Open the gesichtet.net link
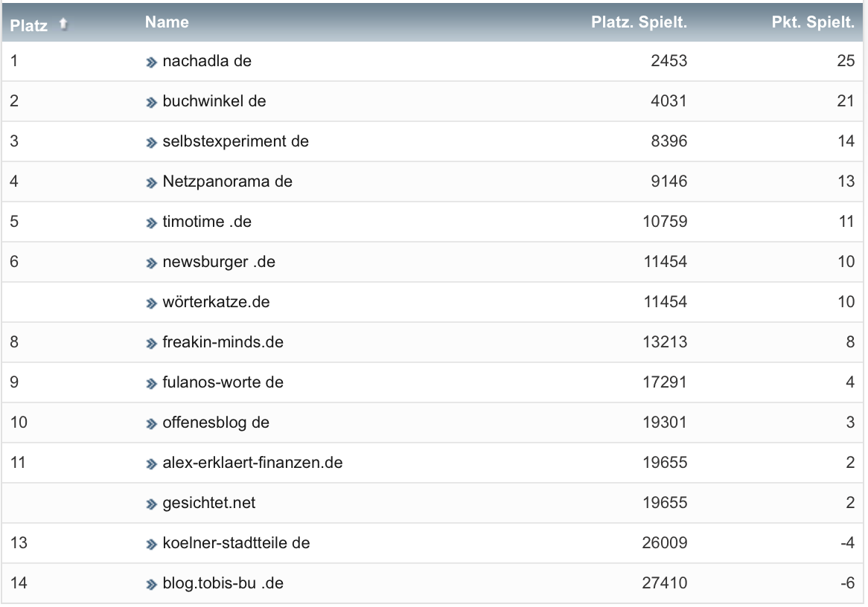The width and height of the screenshot is (868, 607). tap(208, 502)
